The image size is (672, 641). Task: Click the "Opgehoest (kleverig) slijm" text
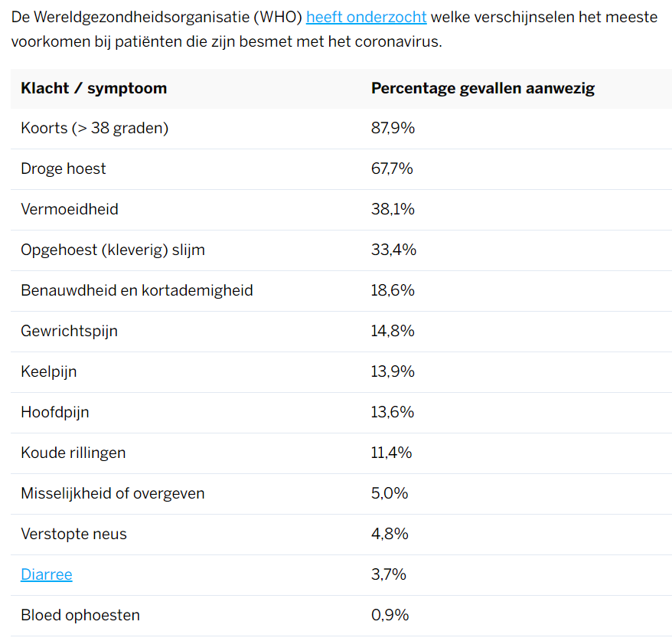[x=113, y=250]
